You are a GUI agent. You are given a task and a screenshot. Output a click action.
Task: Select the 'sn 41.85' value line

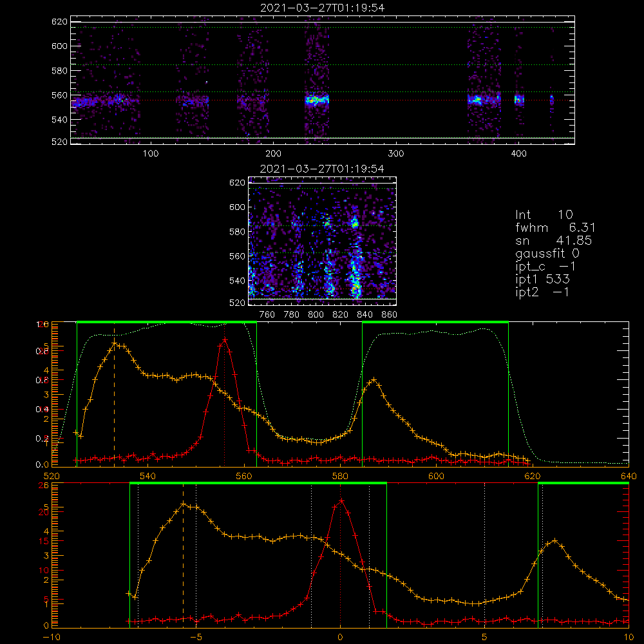pos(554,240)
